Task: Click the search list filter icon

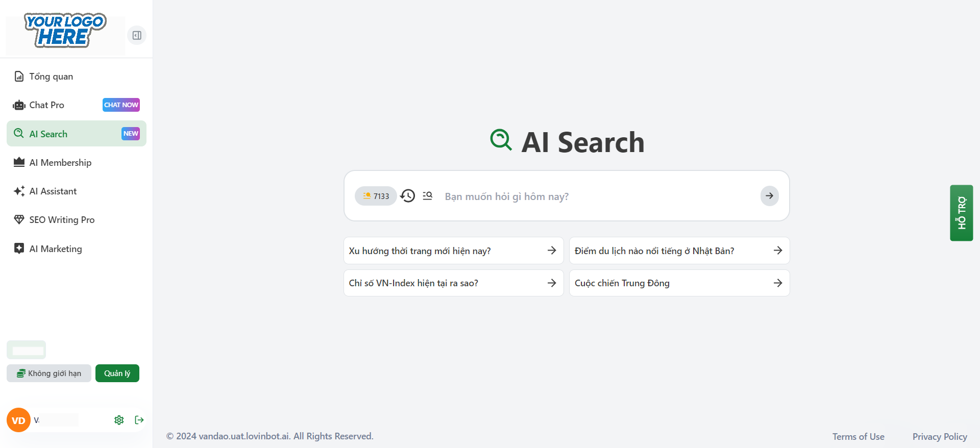Action: [428, 196]
